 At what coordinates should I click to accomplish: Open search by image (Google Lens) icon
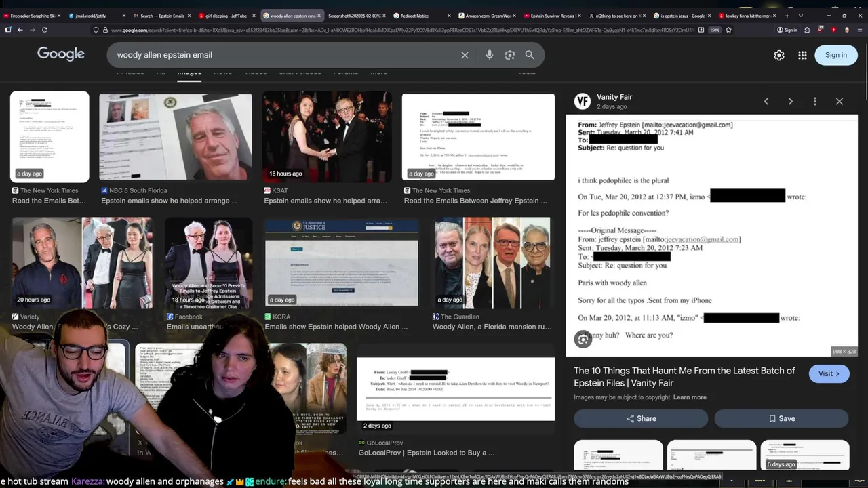(x=510, y=55)
